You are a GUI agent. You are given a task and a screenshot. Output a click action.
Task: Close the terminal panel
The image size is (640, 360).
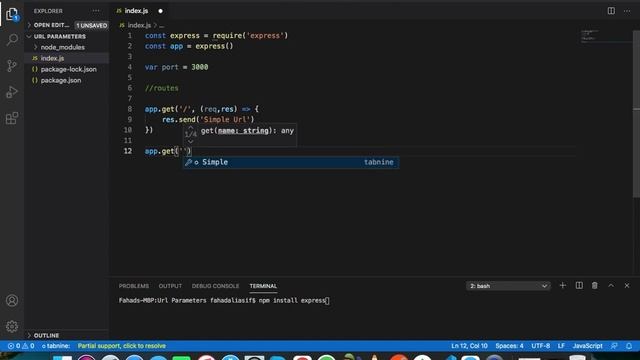coord(627,286)
